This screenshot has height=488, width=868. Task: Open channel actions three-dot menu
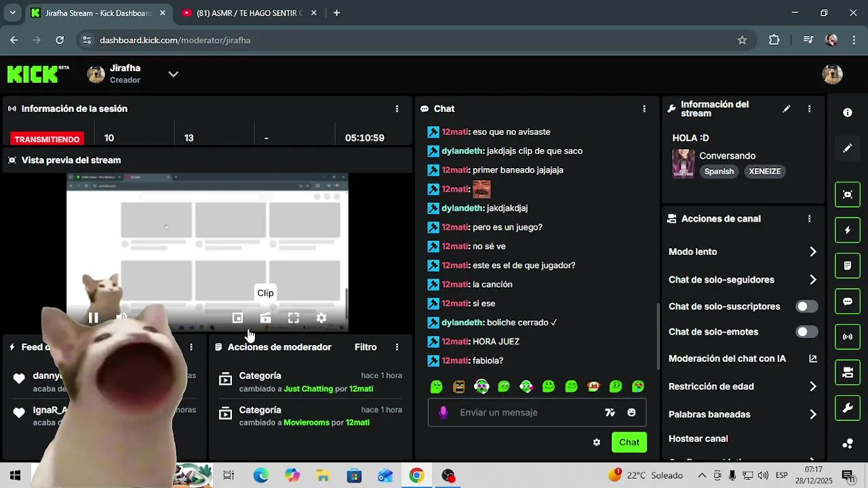pyautogui.click(x=809, y=219)
